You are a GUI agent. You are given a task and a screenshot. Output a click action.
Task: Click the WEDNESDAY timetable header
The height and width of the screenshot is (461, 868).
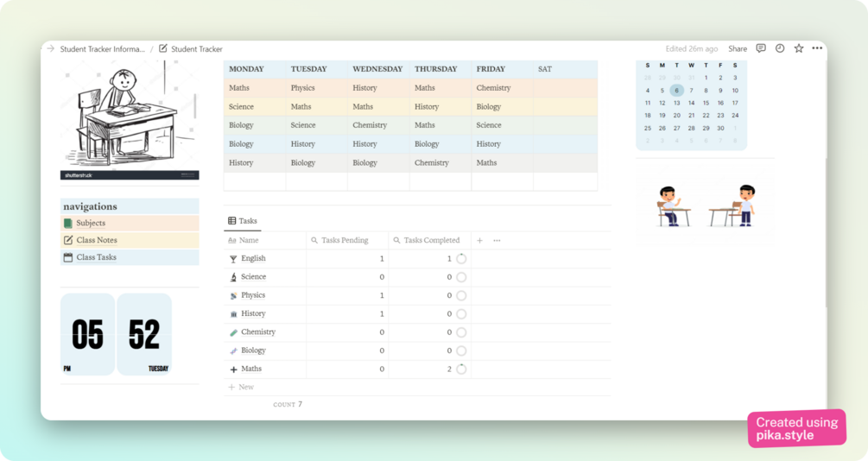[x=377, y=69]
